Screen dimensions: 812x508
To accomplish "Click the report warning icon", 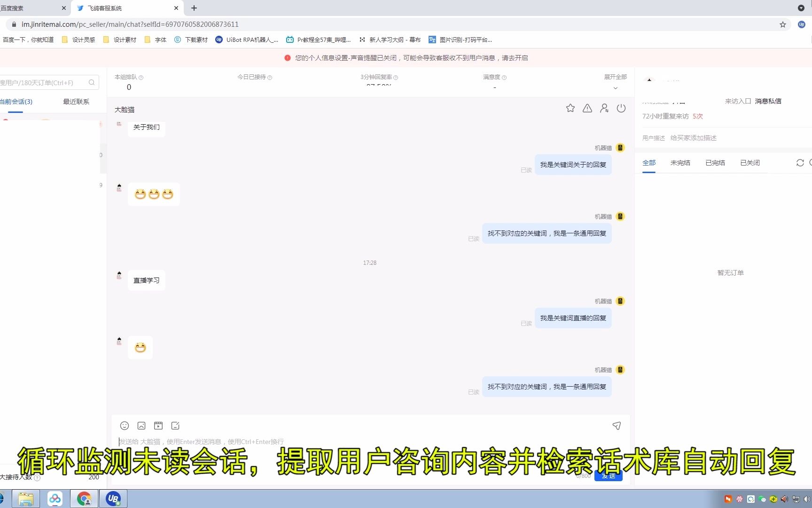I will tap(587, 108).
